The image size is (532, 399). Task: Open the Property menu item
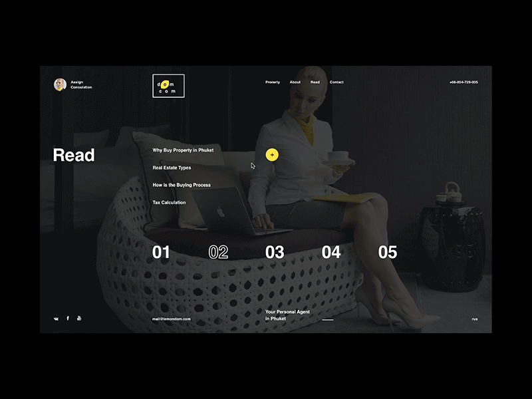(x=272, y=82)
